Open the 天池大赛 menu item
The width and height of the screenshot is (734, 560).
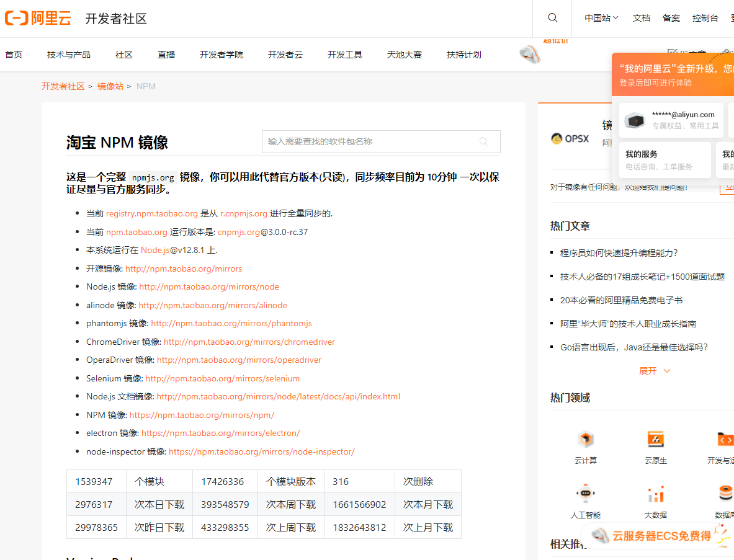click(x=405, y=55)
